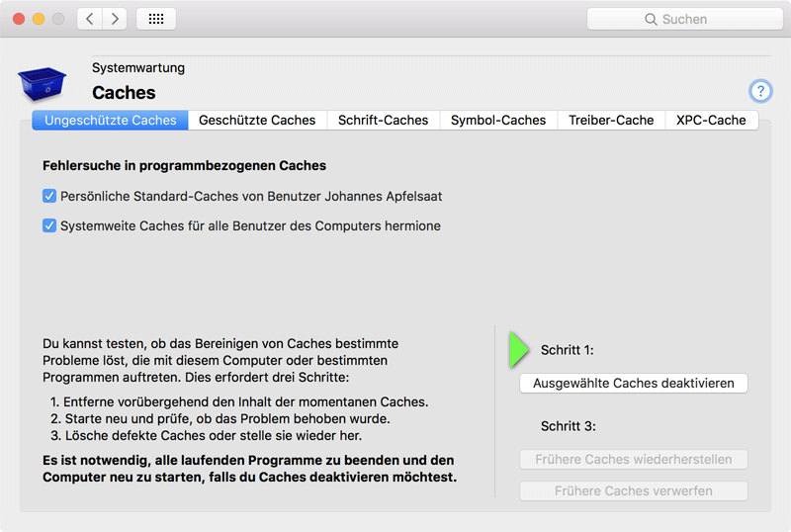Show the Treiber-Cache tab

point(611,120)
